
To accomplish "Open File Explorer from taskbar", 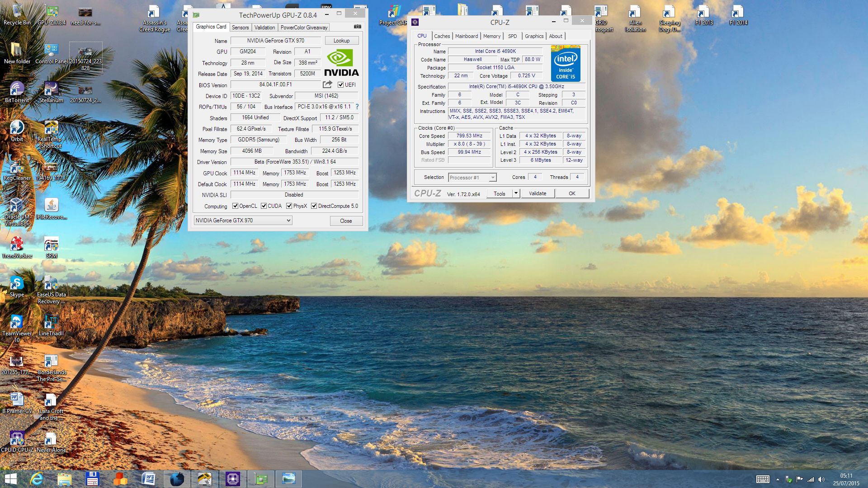I will tap(64, 479).
